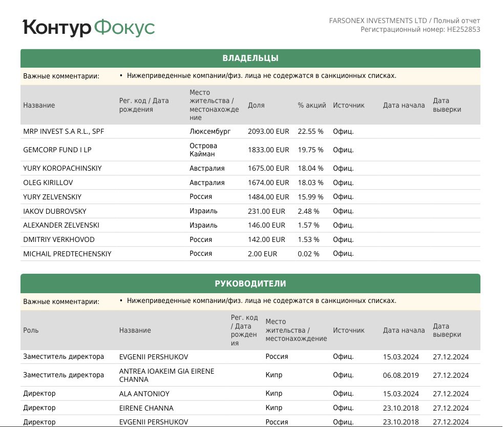Viewport: 504px width, 427px height.
Task: Open the DMITRIY VERKHOVOD owner entry
Action: 59,239
